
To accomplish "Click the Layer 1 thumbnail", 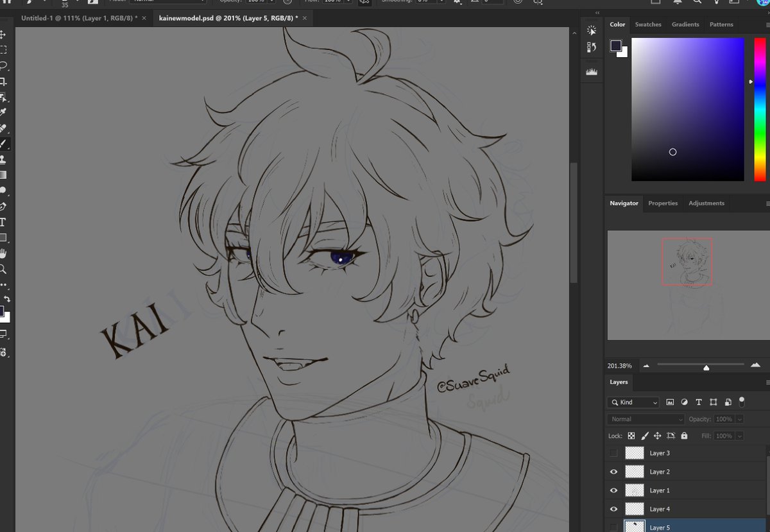I will tap(635, 490).
